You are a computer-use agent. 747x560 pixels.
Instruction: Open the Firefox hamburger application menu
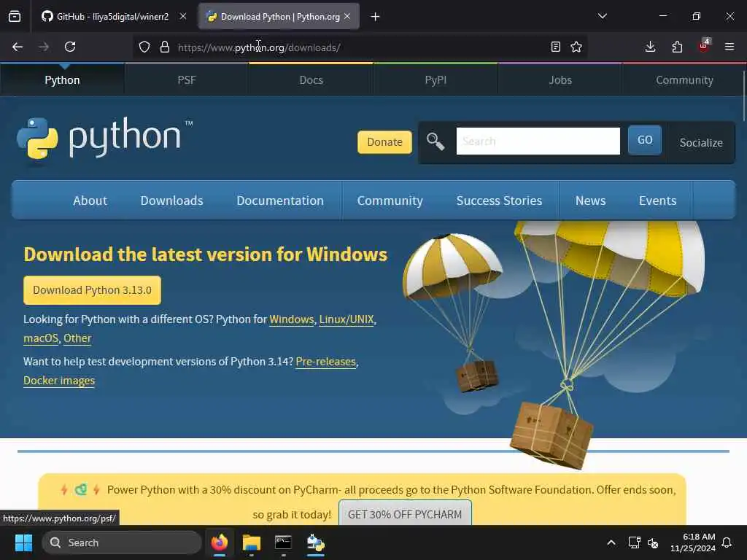729,47
